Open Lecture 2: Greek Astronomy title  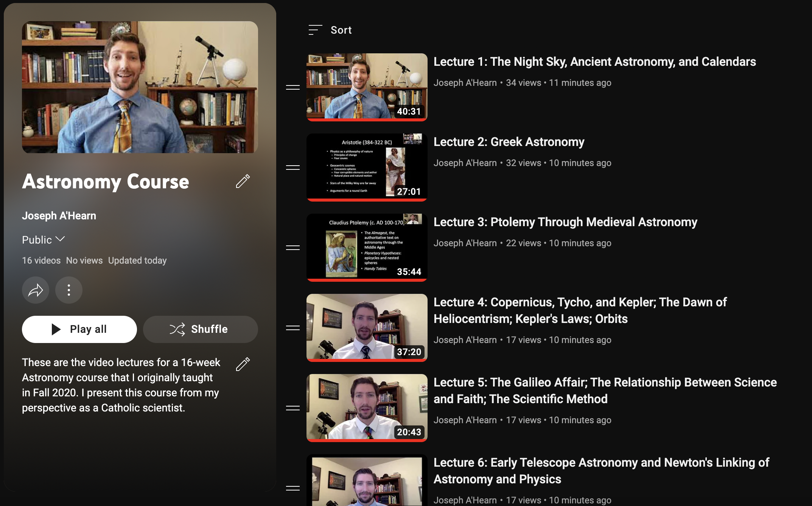pyautogui.click(x=509, y=142)
